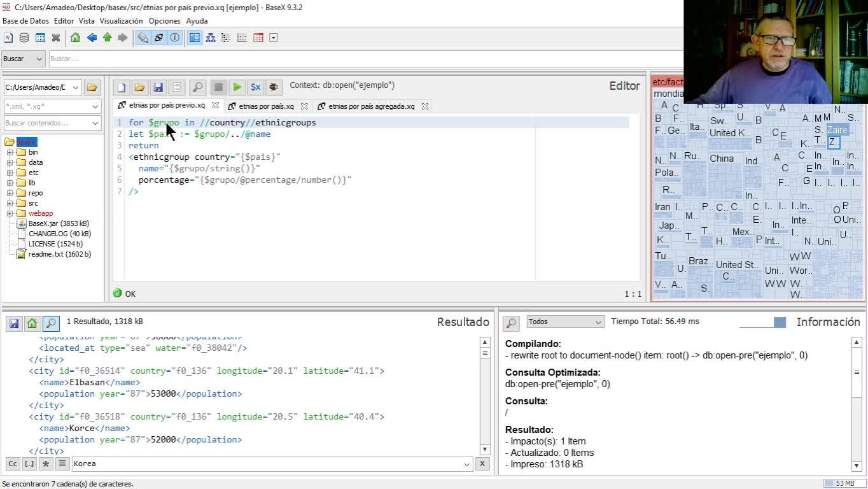
Task: Toggle case-sensitive search (Cc) button
Action: pyautogui.click(x=13, y=464)
